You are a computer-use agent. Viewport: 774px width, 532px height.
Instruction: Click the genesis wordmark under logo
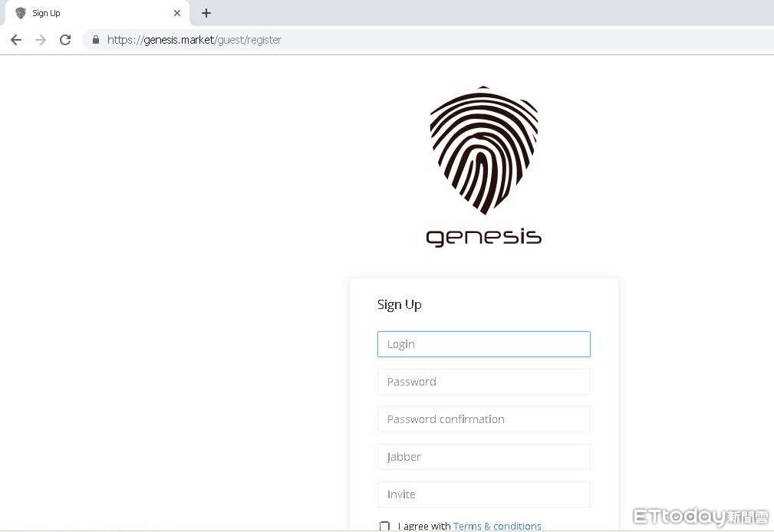pos(484,238)
